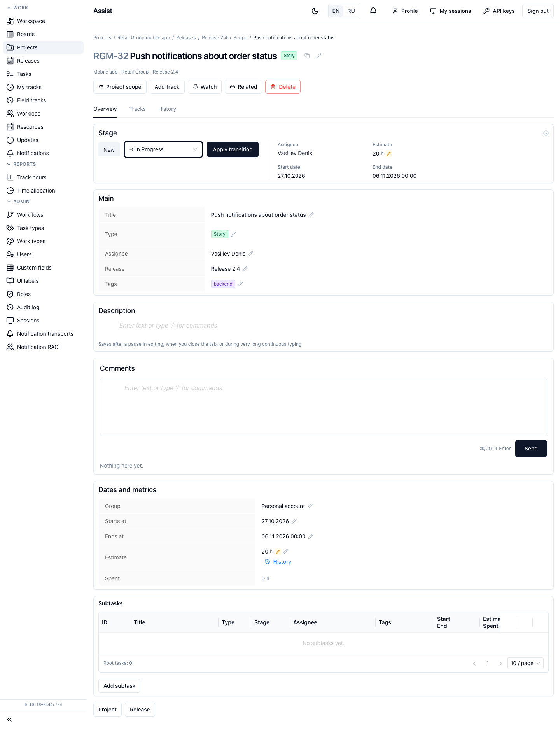Click Add subtask button
Screen dimensions: 560x729
pyautogui.click(x=119, y=686)
